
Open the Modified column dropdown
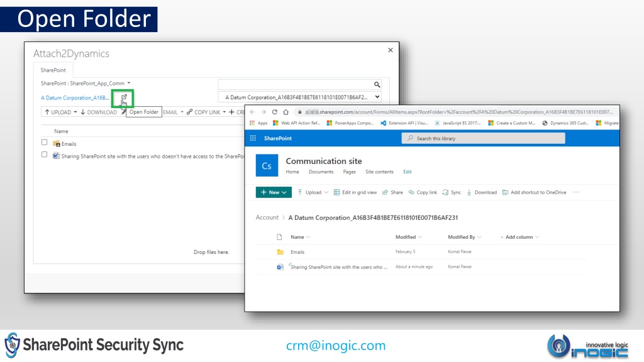[x=420, y=237]
